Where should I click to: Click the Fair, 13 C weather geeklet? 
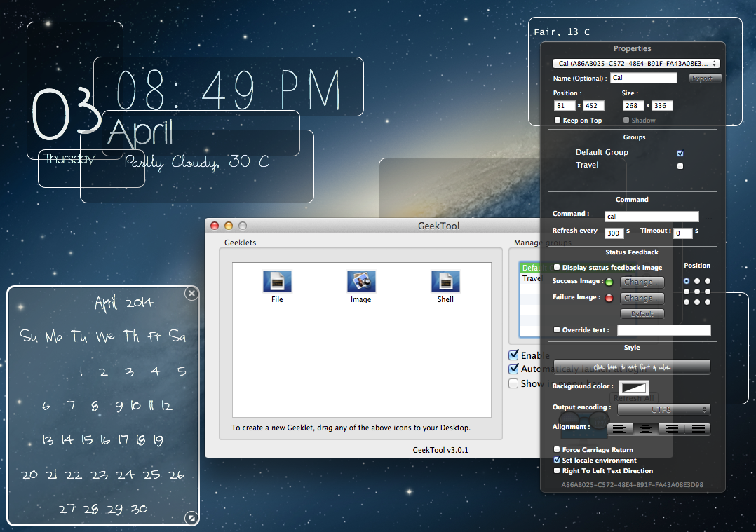[x=562, y=32]
